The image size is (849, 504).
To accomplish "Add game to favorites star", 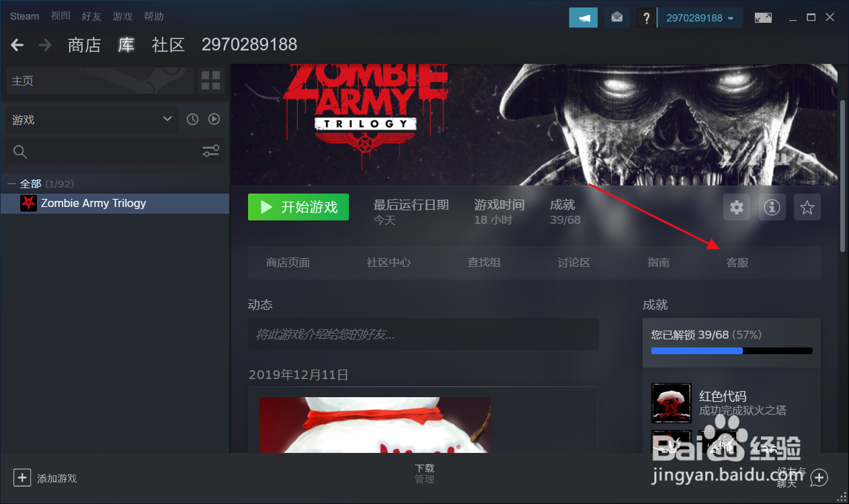I will 807,208.
